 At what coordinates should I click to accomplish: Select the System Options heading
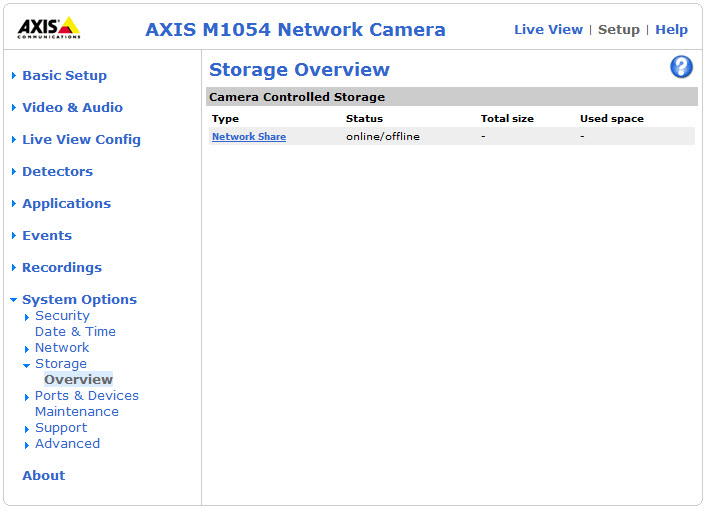(x=80, y=299)
